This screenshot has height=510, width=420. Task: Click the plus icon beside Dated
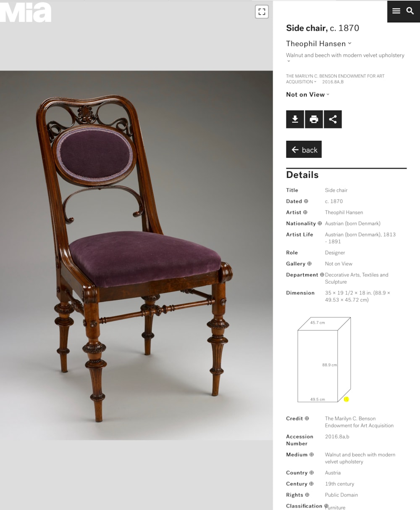click(306, 201)
